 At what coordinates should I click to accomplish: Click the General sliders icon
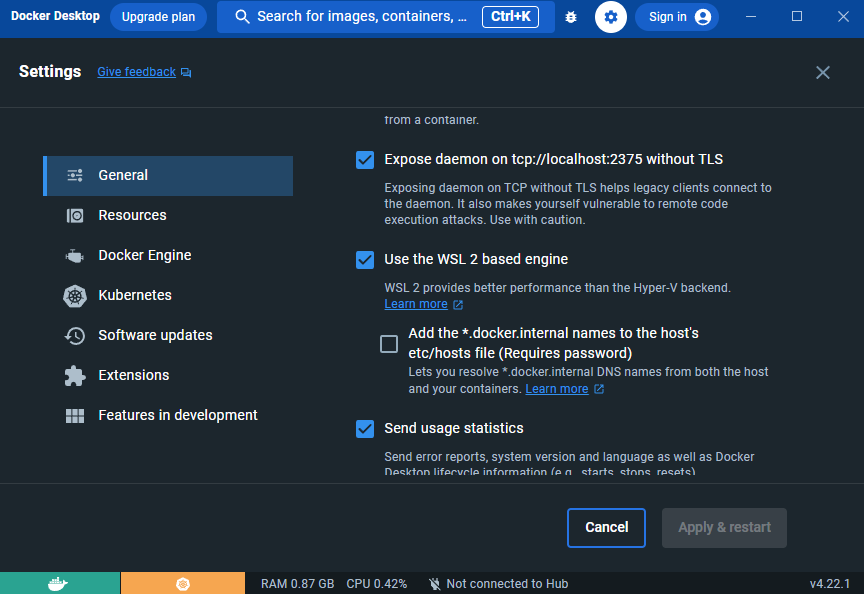pos(75,175)
